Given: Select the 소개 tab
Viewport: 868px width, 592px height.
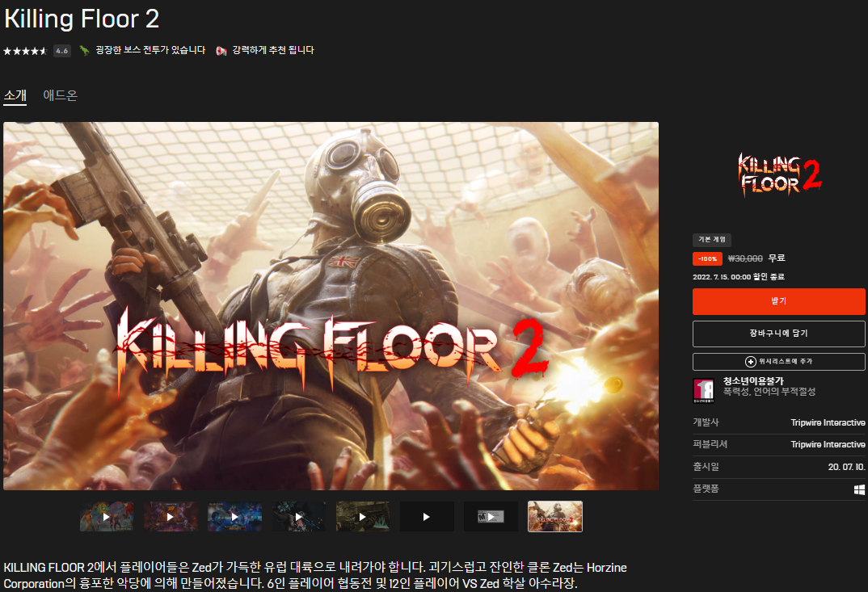Looking at the screenshot, I should (x=15, y=95).
